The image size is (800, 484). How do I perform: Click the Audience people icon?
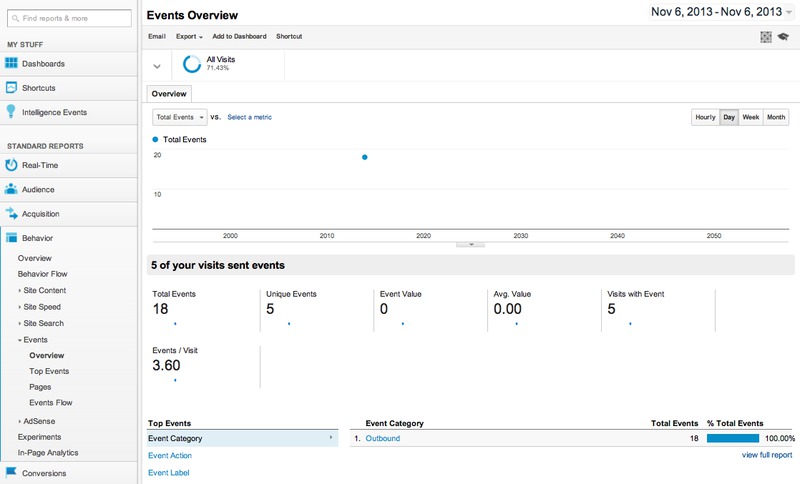(x=11, y=189)
